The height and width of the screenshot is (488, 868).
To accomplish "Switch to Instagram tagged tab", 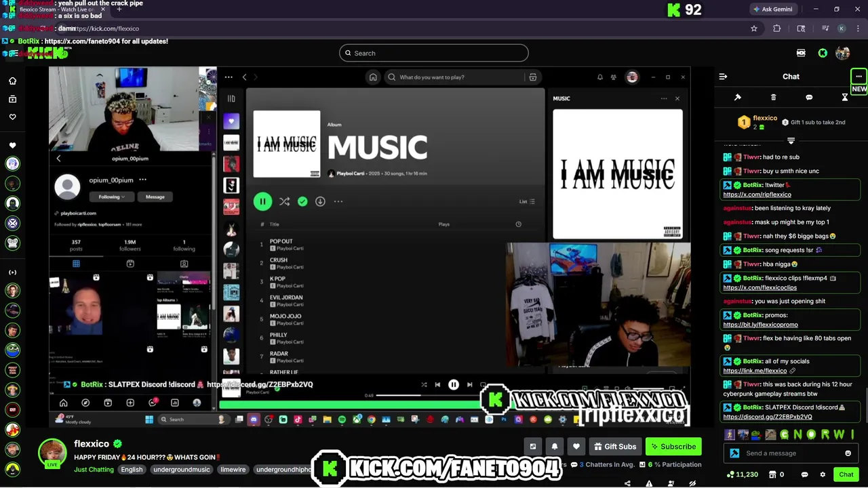I will tap(184, 264).
